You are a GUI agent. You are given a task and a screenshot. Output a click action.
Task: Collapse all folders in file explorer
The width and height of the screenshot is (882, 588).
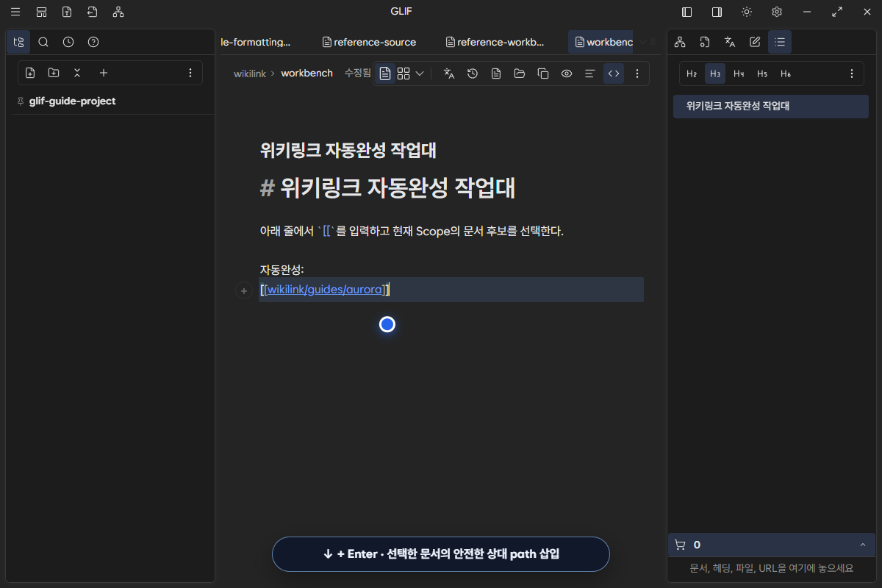pos(77,73)
